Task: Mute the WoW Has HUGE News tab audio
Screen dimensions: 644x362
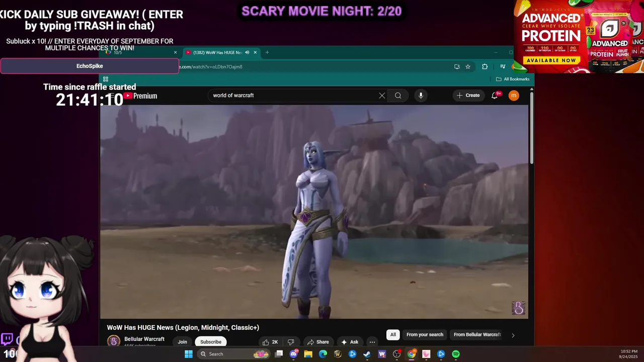Action: point(247,52)
